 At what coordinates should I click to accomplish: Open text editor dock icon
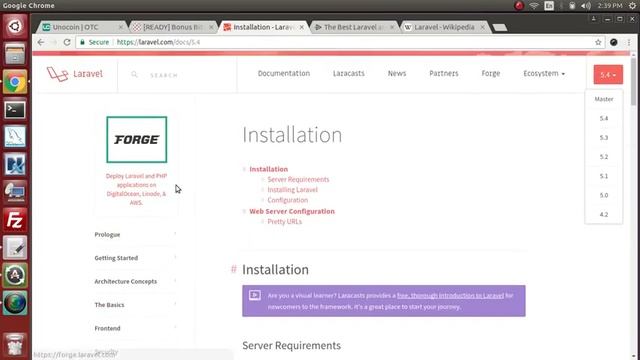15,248
